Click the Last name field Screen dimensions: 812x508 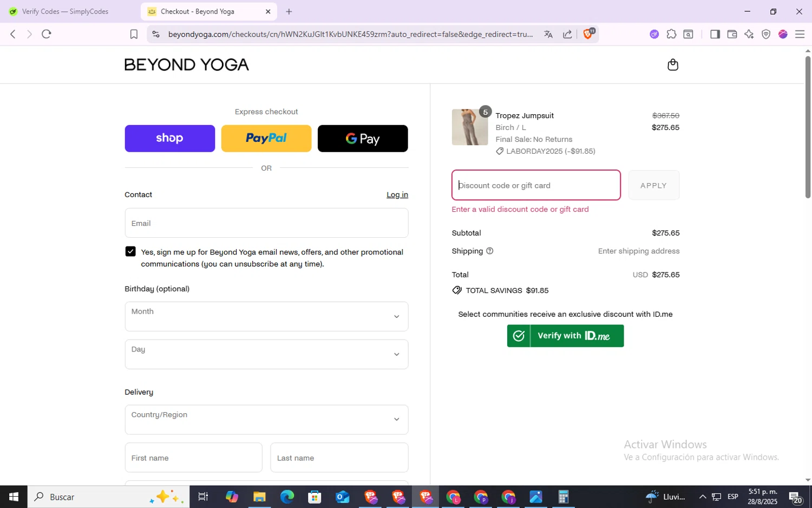[x=339, y=458]
